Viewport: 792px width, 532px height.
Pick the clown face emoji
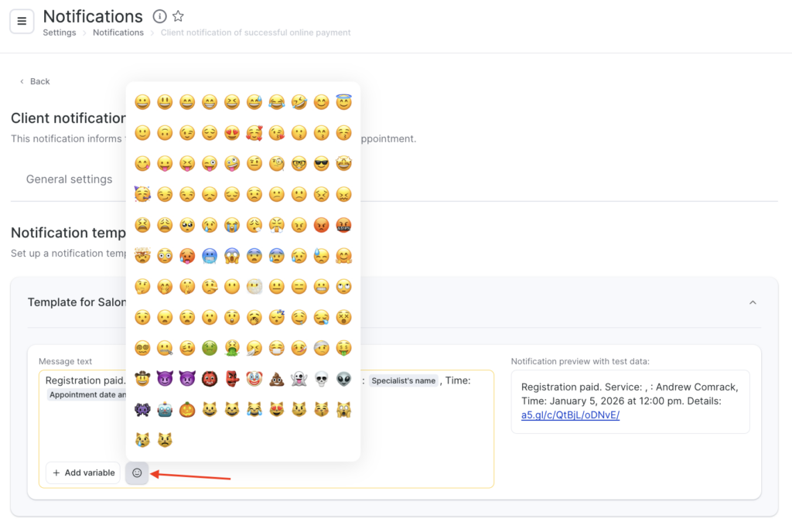(254, 380)
